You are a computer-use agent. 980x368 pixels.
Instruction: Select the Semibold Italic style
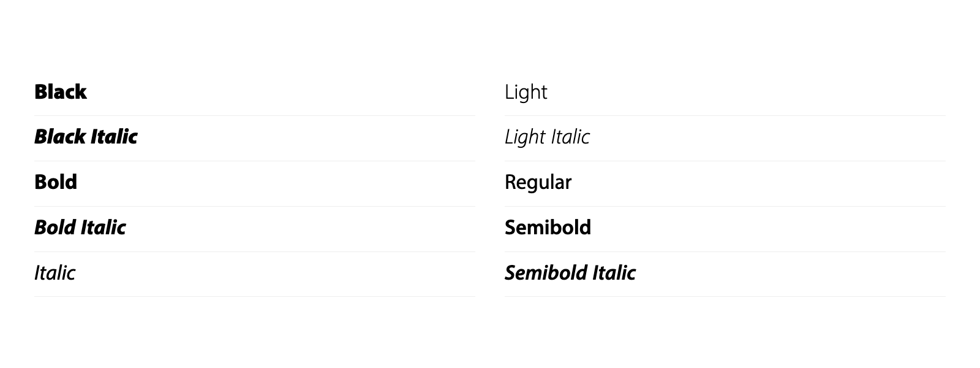(x=570, y=273)
